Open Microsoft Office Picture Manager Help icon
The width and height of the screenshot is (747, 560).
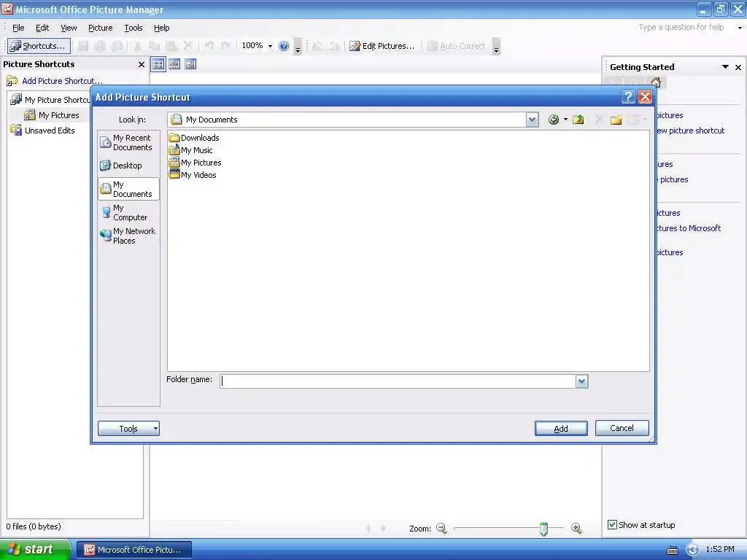[284, 46]
